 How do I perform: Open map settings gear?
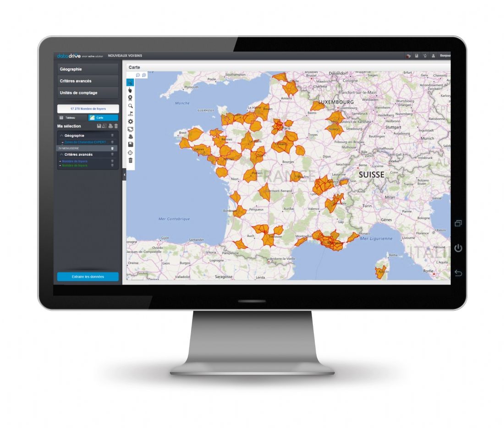click(x=130, y=121)
